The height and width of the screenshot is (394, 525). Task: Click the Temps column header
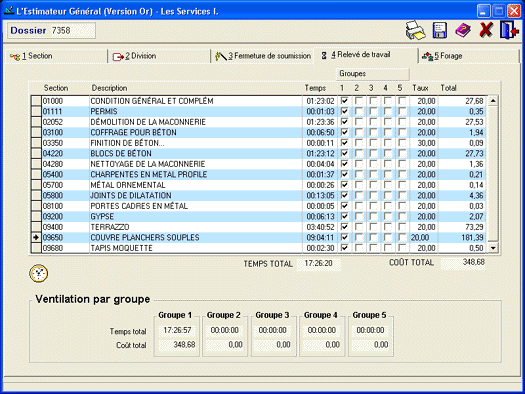(x=315, y=88)
